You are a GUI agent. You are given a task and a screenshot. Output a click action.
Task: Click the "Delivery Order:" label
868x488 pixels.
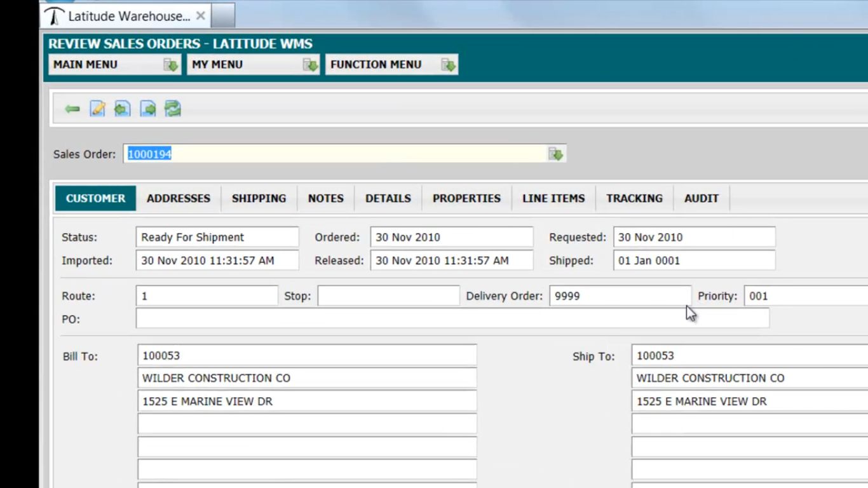pos(505,296)
